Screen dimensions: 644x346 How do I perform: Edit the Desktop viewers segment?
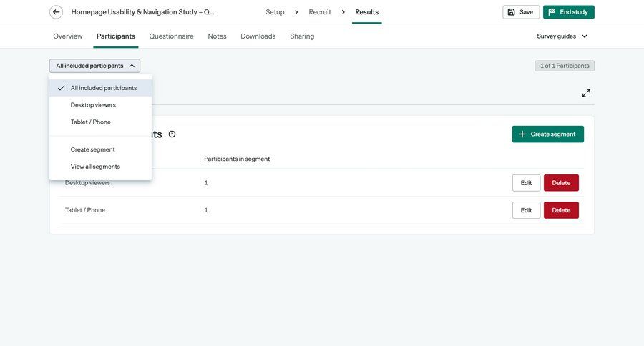(526, 183)
